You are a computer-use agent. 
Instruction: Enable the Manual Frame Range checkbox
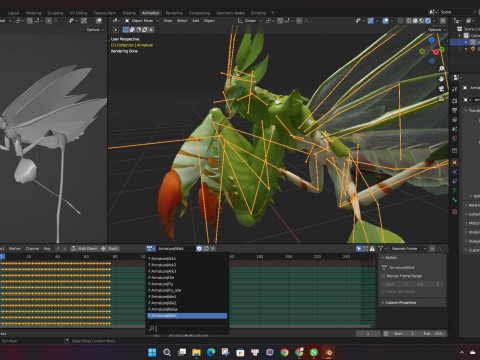pyautogui.click(x=383, y=276)
